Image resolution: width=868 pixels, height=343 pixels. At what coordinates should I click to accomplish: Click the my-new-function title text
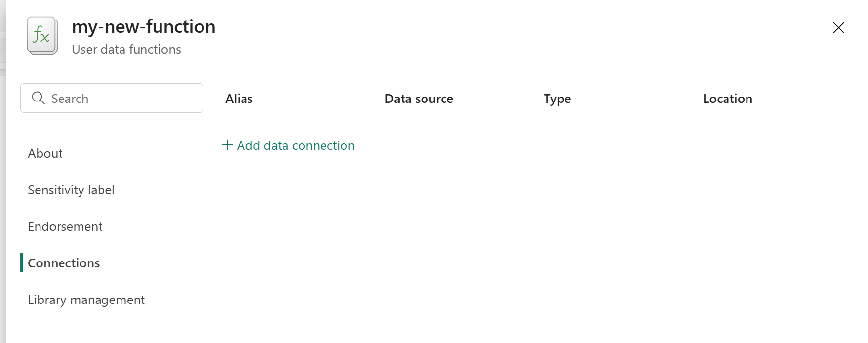click(x=143, y=27)
